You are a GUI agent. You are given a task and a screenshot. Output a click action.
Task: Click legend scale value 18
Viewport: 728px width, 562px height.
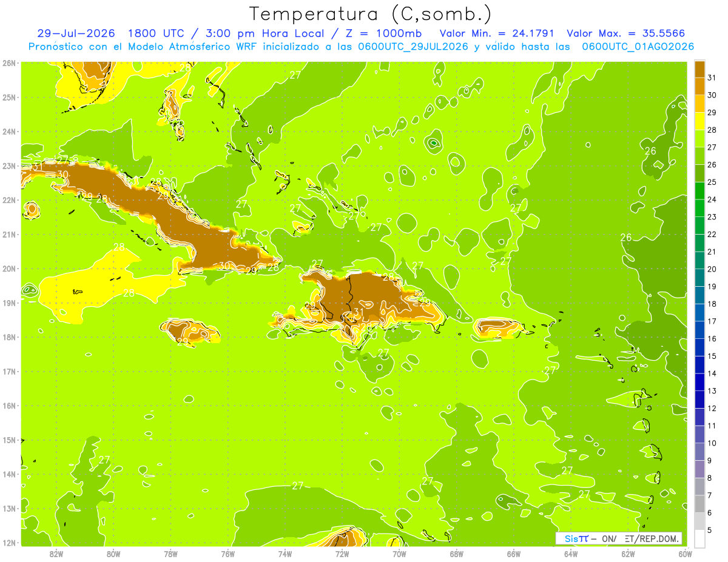(712, 304)
